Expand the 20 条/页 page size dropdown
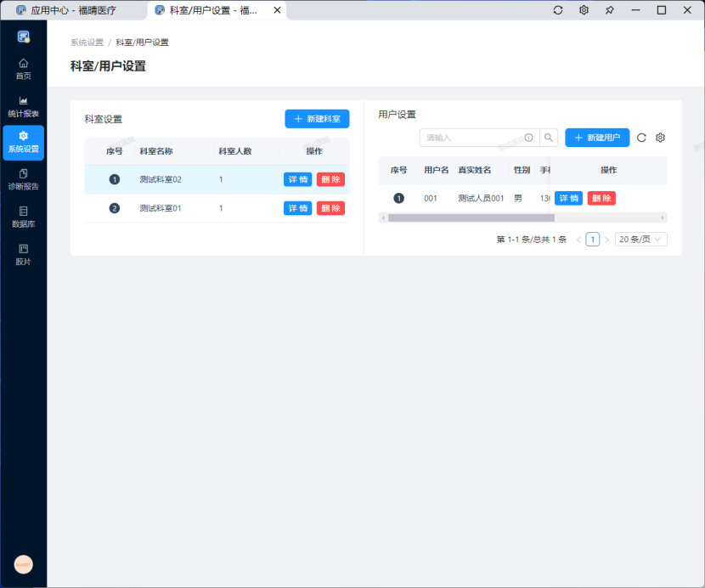 [641, 240]
